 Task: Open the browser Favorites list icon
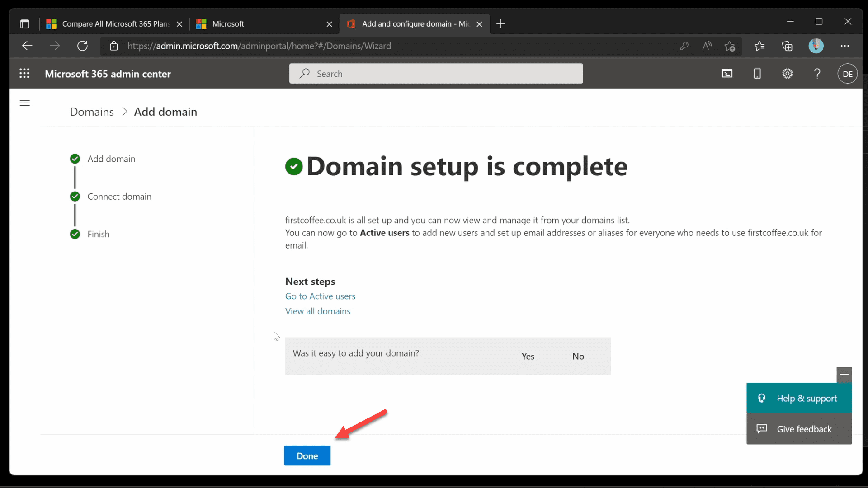click(x=760, y=46)
